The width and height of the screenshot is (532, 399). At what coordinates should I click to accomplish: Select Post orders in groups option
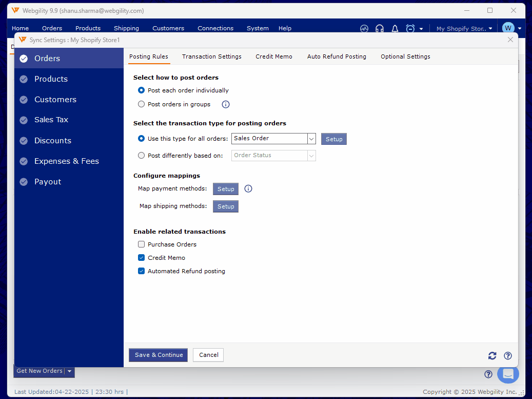[142, 104]
